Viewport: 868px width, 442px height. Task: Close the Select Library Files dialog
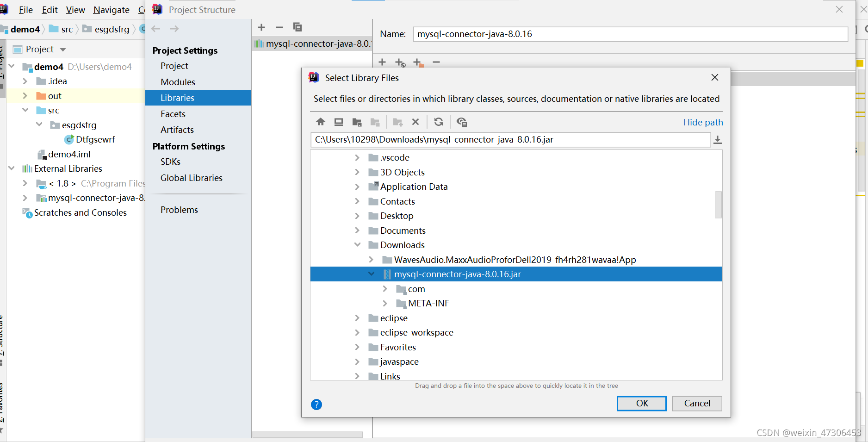[715, 77]
